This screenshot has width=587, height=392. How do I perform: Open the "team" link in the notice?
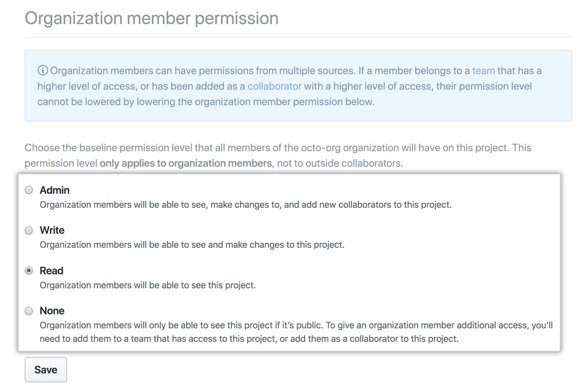point(483,71)
